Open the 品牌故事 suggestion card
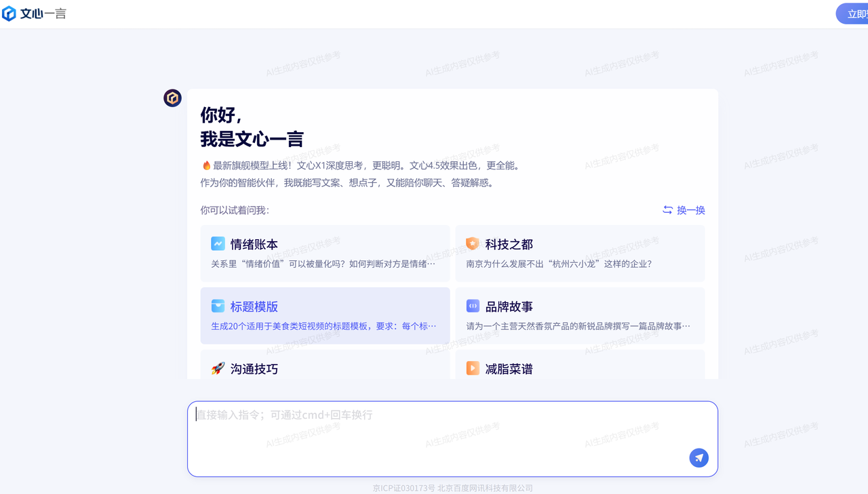 coord(580,316)
